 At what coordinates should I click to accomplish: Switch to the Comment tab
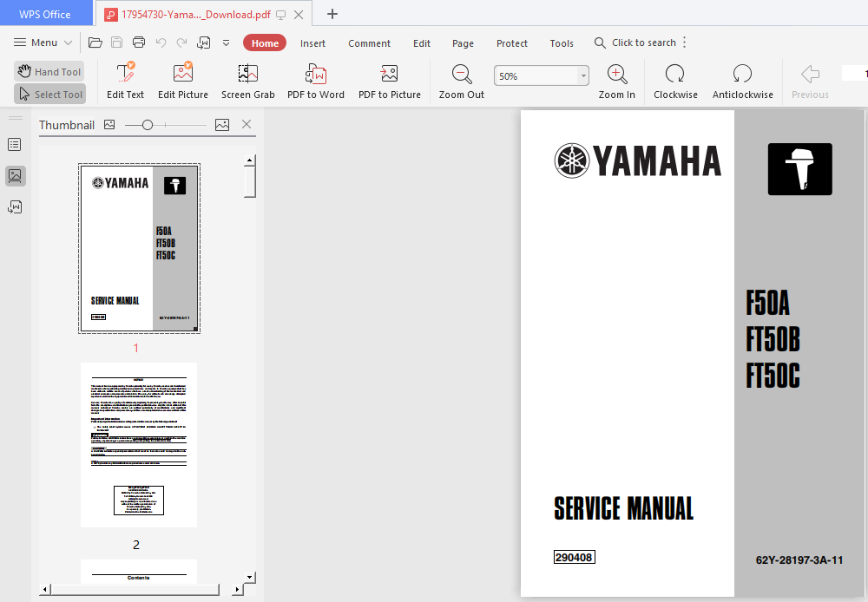[369, 43]
